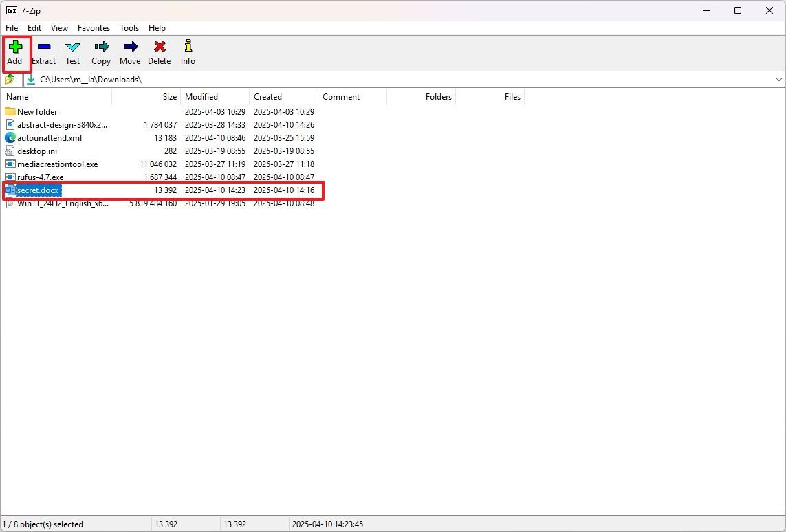Sort files by the Size column
Screen dimensions: 786x532
[x=169, y=96]
